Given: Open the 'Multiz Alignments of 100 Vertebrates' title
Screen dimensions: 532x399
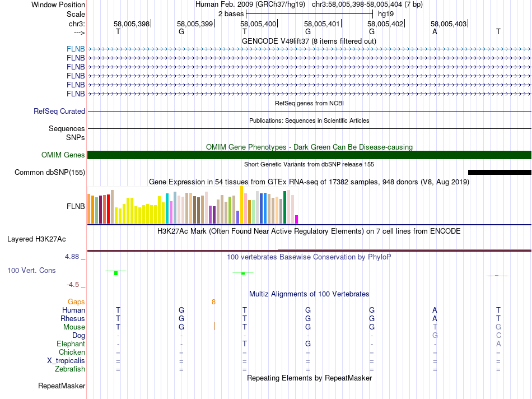Looking at the screenshot, I should point(309,294).
